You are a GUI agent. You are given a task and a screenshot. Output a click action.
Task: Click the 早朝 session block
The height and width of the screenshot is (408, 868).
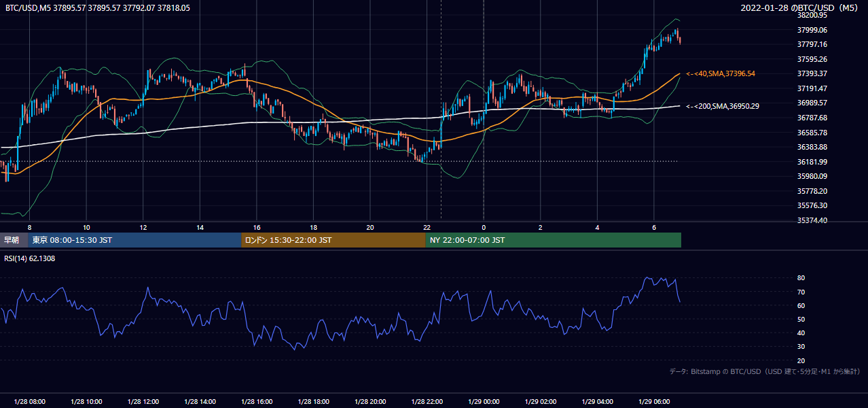pyautogui.click(x=14, y=240)
